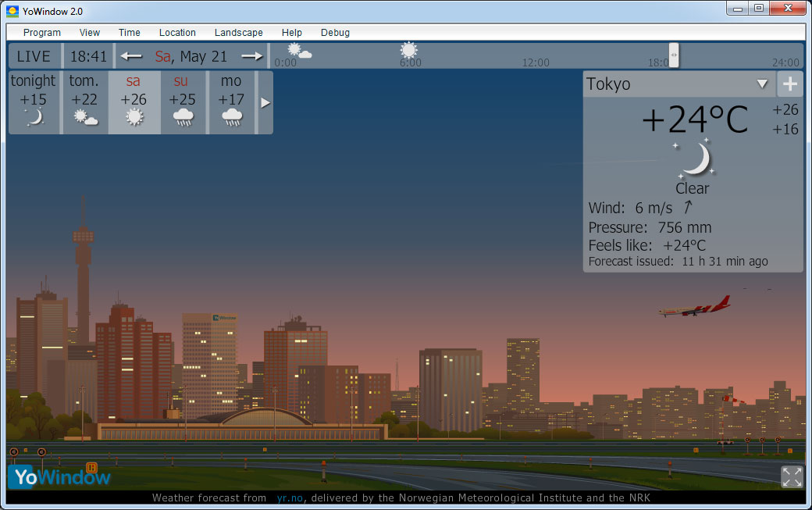Viewport: 812px width, 510px height.
Task: Open the yr.no link
Action: [x=290, y=498]
